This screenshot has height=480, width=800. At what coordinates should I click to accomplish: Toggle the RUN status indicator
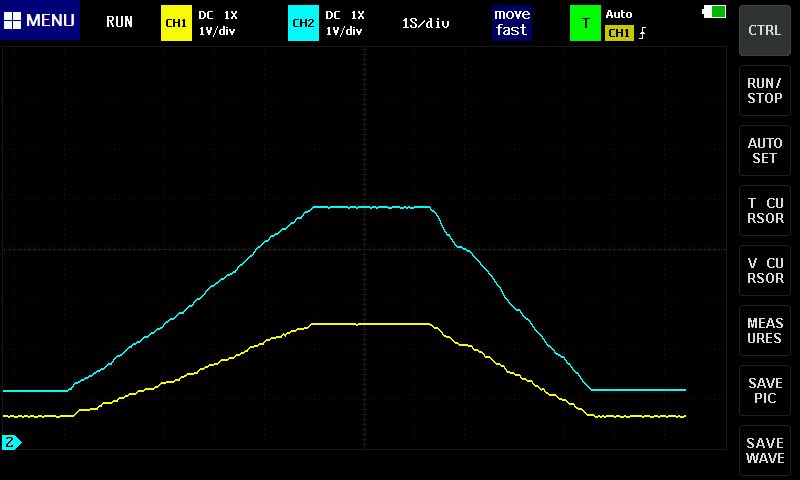point(119,21)
